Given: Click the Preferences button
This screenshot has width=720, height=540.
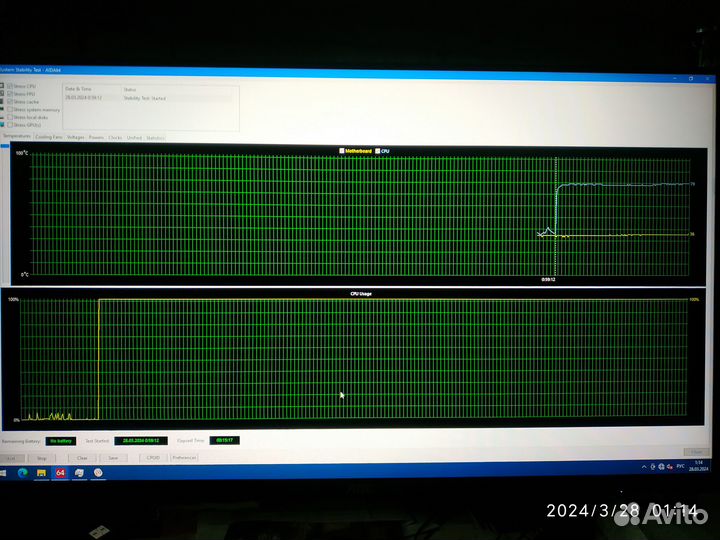Looking at the screenshot, I should pyautogui.click(x=184, y=457).
